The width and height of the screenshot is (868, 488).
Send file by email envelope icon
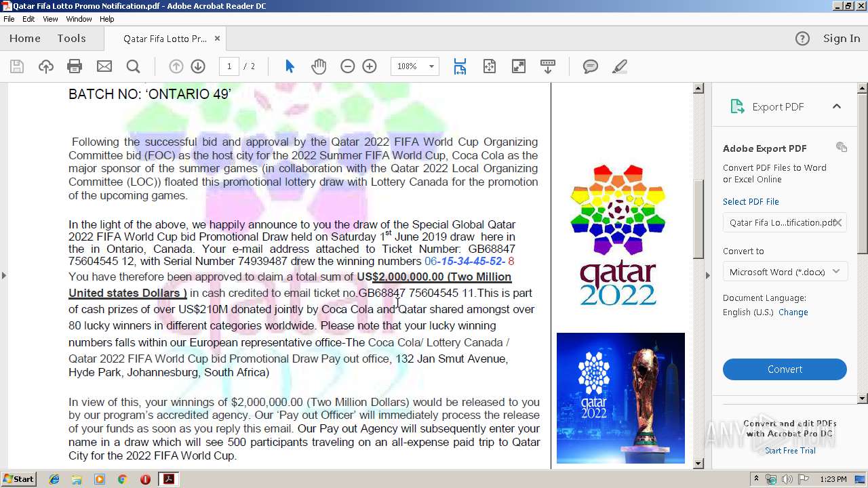(x=104, y=66)
